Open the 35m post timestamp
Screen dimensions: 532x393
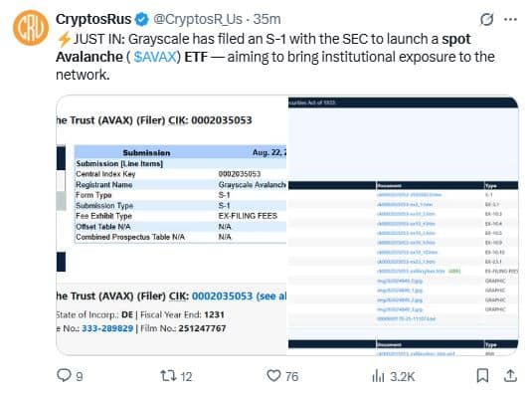tap(267, 19)
